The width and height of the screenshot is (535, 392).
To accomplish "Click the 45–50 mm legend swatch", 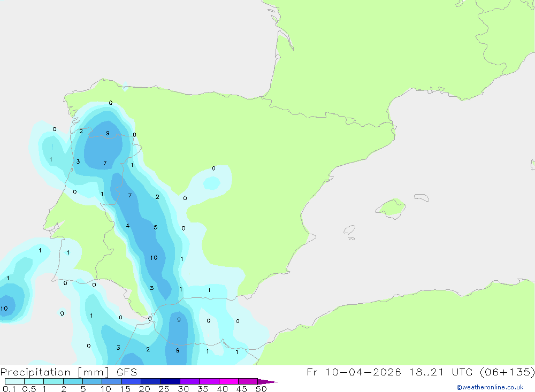I will pos(248,381).
